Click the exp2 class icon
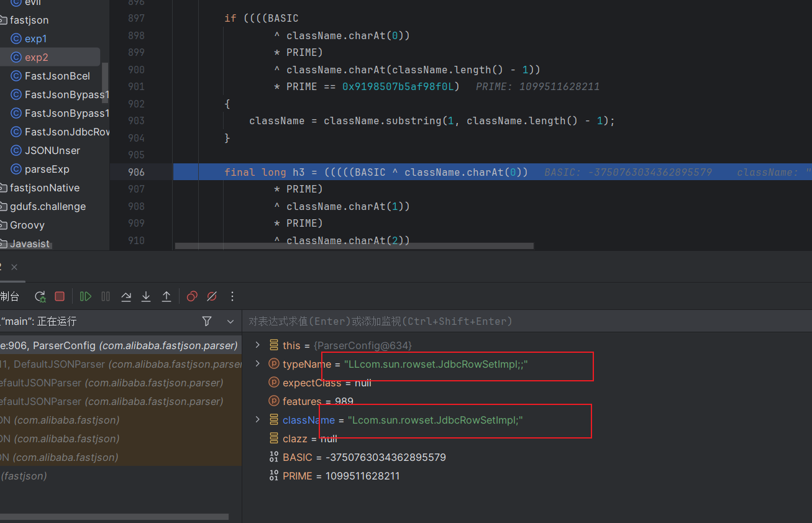Image resolution: width=812 pixels, height=523 pixels. click(x=16, y=57)
